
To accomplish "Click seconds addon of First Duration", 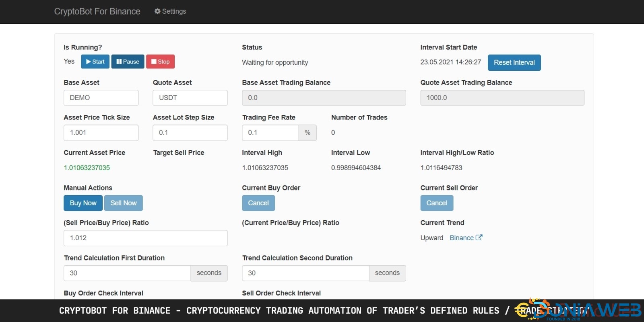I will point(209,273).
